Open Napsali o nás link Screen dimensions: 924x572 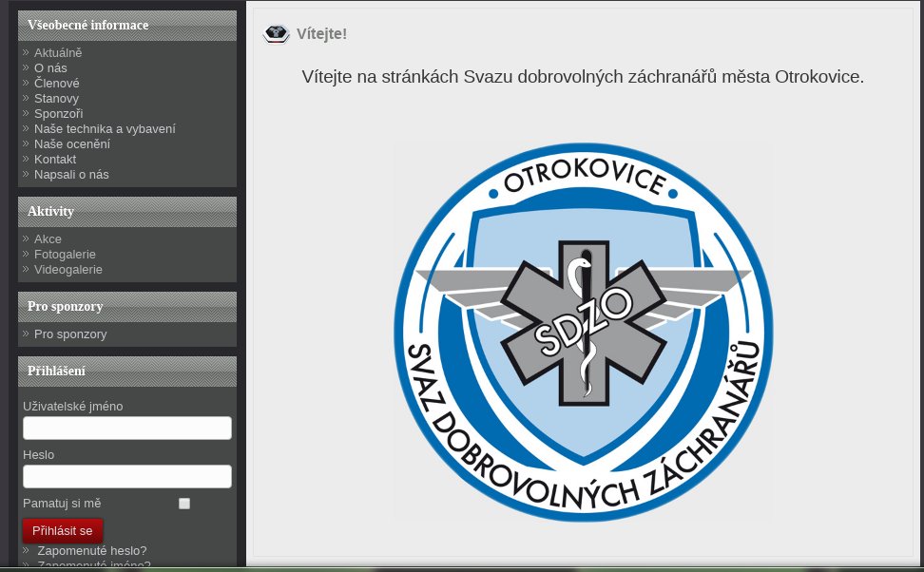pyautogui.click(x=71, y=175)
